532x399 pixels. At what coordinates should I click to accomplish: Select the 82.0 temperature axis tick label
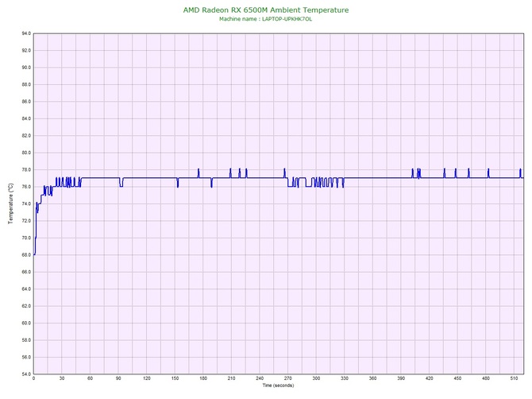(26, 135)
